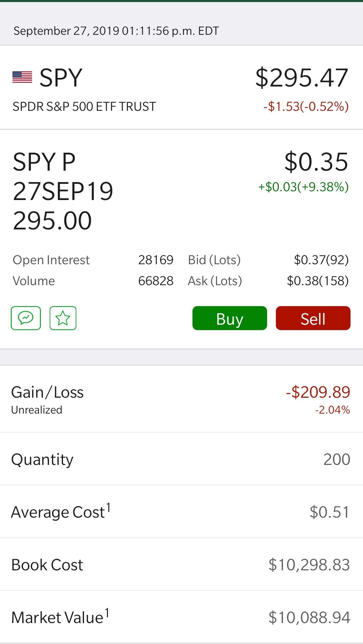This screenshot has height=644, width=363.
Task: Tap the Market Value $10,088.94 row
Action: pos(181,617)
